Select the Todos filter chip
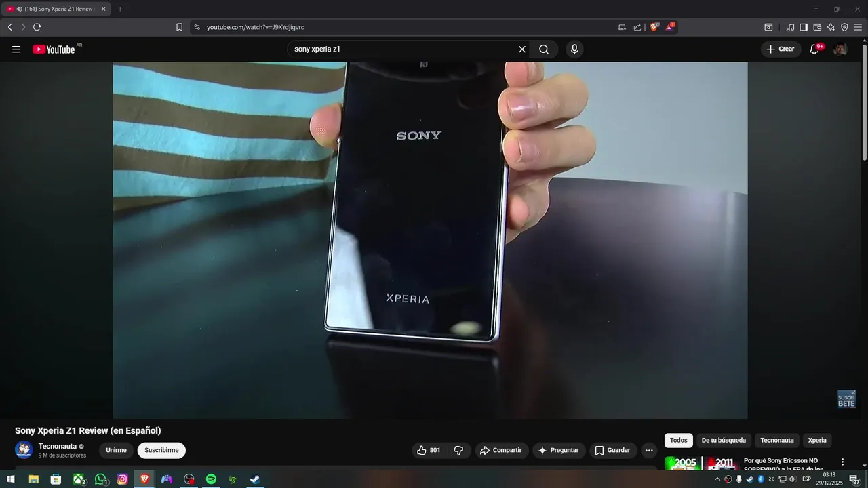The width and height of the screenshot is (868, 488). pyautogui.click(x=679, y=441)
